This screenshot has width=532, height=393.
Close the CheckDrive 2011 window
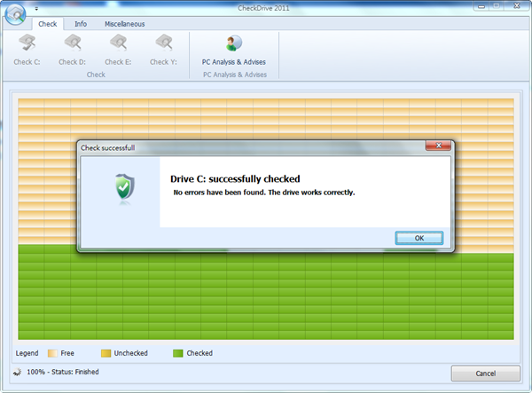click(x=517, y=6)
